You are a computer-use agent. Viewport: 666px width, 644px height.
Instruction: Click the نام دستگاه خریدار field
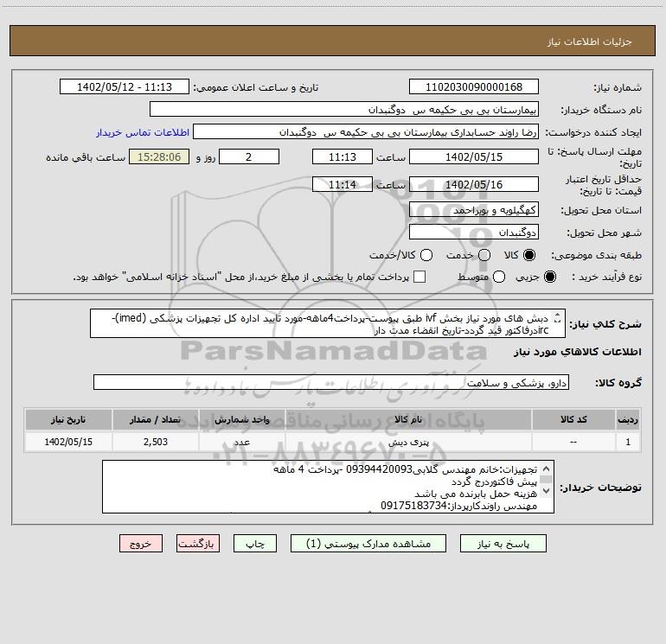(x=344, y=110)
